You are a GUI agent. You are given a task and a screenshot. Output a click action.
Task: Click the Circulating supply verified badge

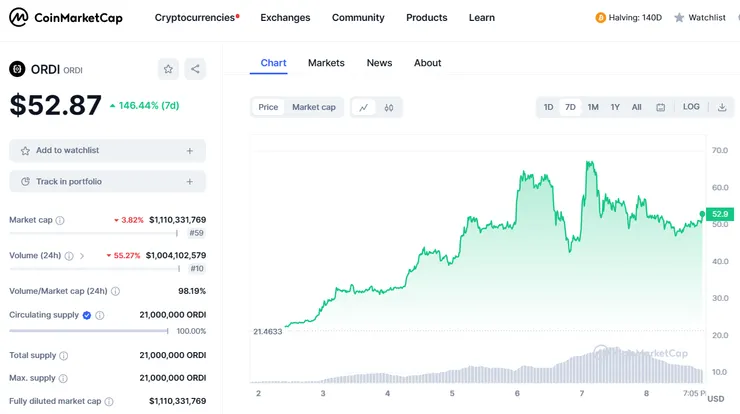click(87, 315)
